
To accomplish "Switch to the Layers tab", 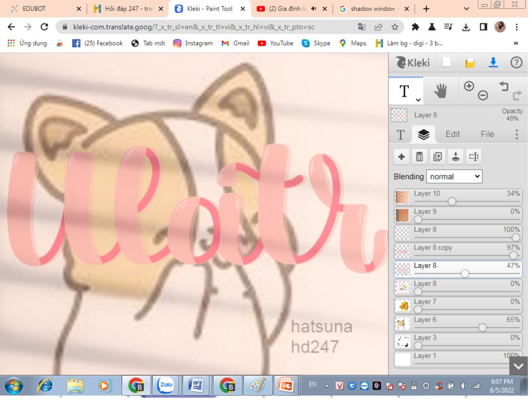I will 423,134.
